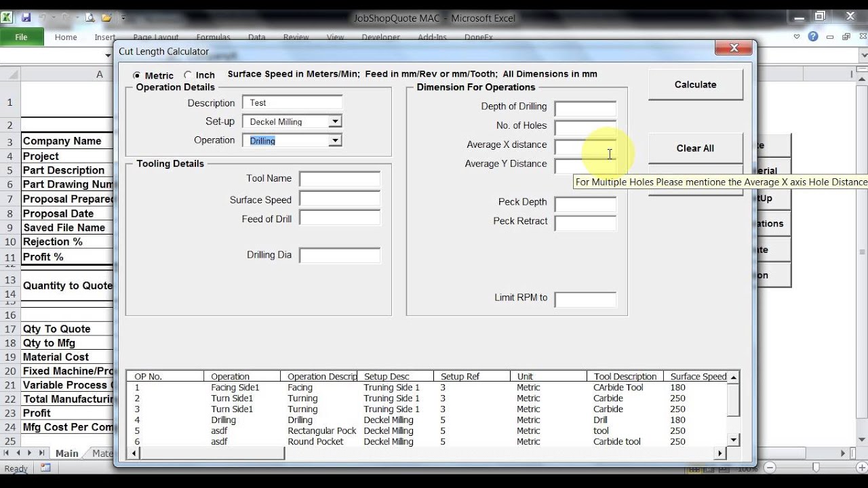
Task: Click the Clear All button
Action: pos(696,148)
